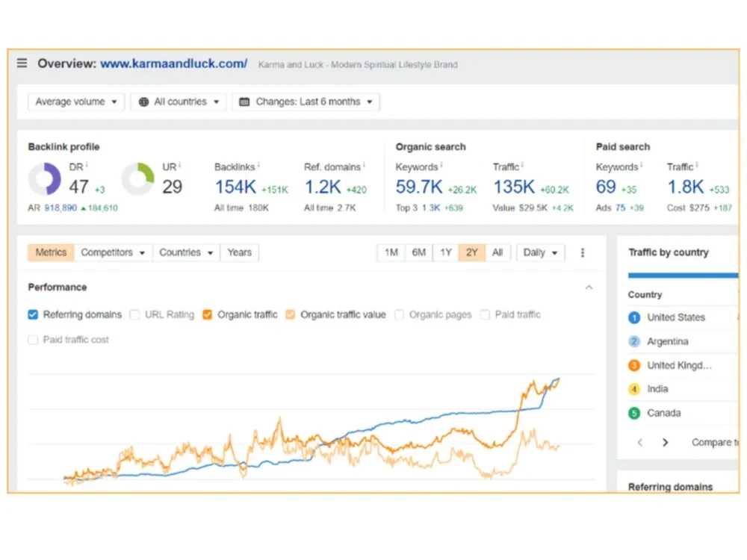Click the number 1 badge for United States

634,317
